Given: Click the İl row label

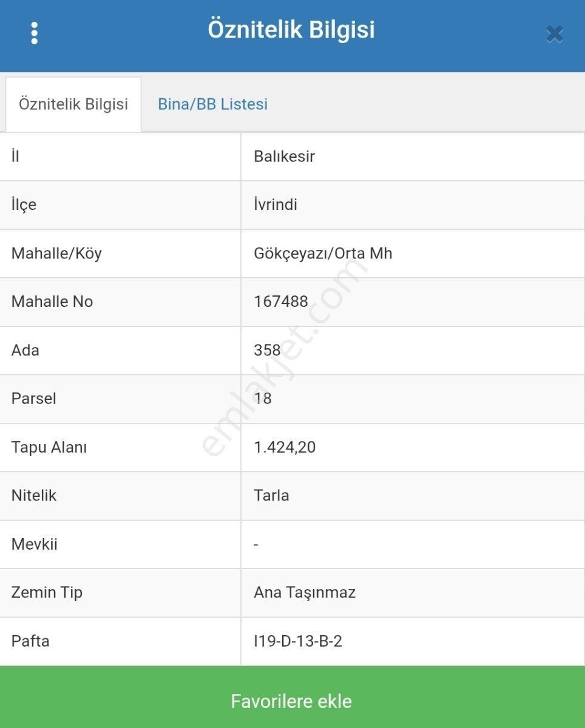Looking at the screenshot, I should [x=15, y=157].
